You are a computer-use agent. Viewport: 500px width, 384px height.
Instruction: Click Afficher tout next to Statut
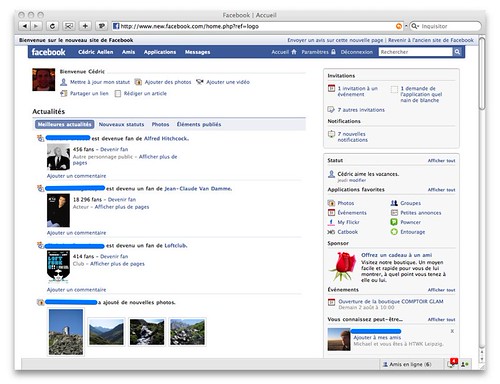(441, 161)
